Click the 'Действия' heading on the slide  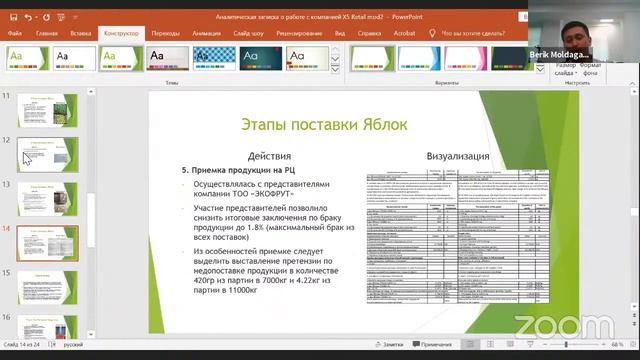269,156
